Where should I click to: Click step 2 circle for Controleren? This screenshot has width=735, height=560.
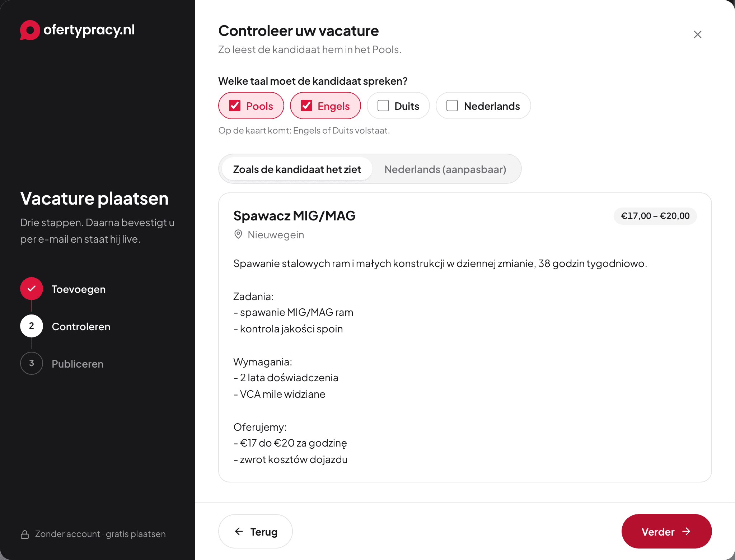32,326
